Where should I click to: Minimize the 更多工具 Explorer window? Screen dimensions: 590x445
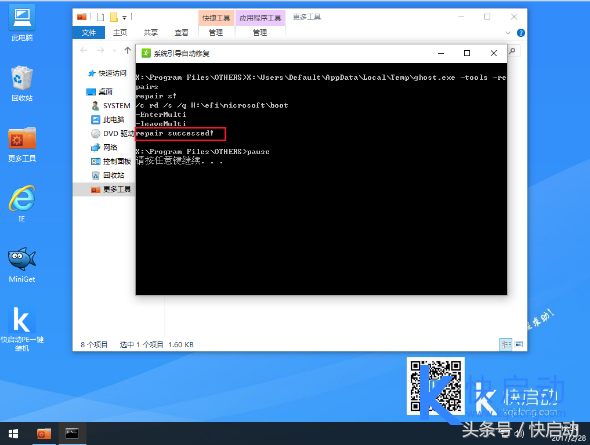point(461,17)
